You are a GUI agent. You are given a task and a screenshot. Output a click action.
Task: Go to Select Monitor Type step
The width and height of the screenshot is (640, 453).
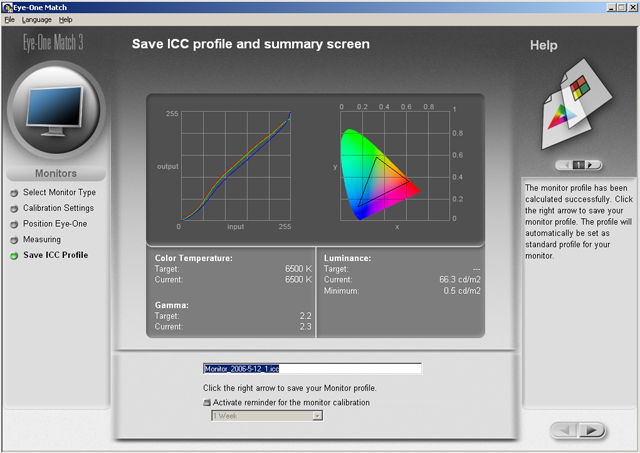59,192
